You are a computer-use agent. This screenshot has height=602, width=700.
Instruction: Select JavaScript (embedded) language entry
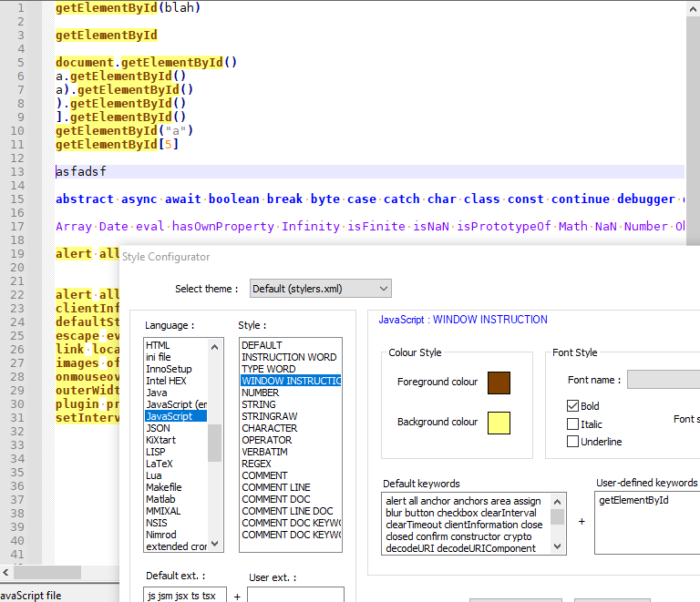point(176,404)
